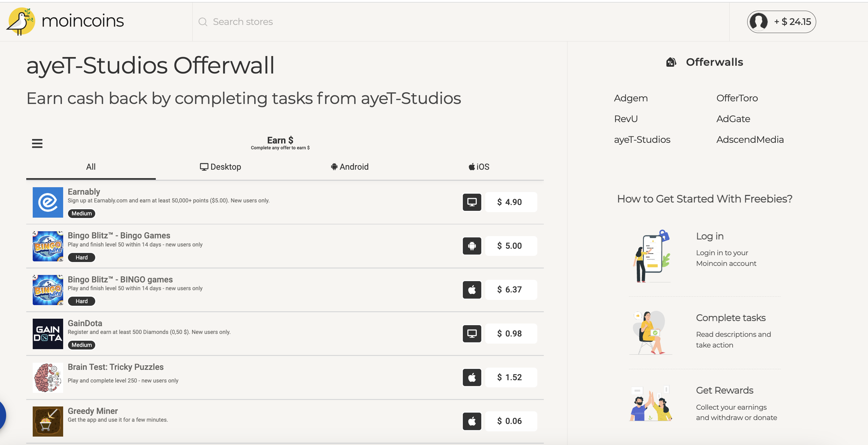Click the $ 1.52 reward button
Screen dimensions: 868x445
pos(511,377)
